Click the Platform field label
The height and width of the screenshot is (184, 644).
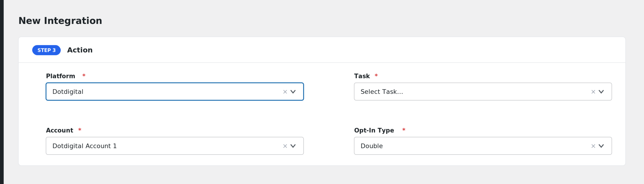(61, 76)
